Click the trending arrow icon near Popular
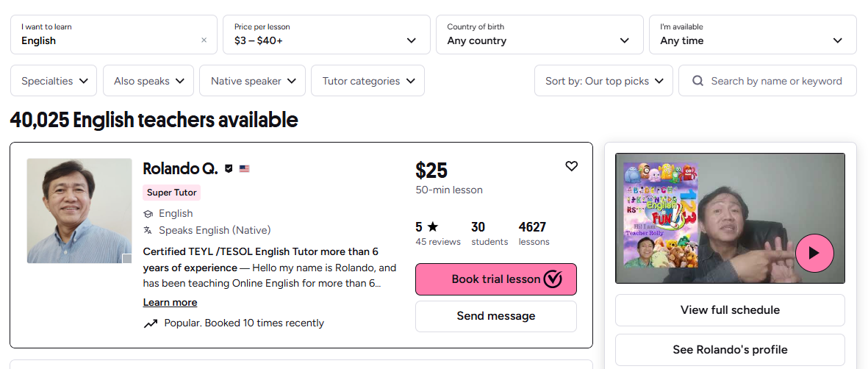 [x=151, y=323]
